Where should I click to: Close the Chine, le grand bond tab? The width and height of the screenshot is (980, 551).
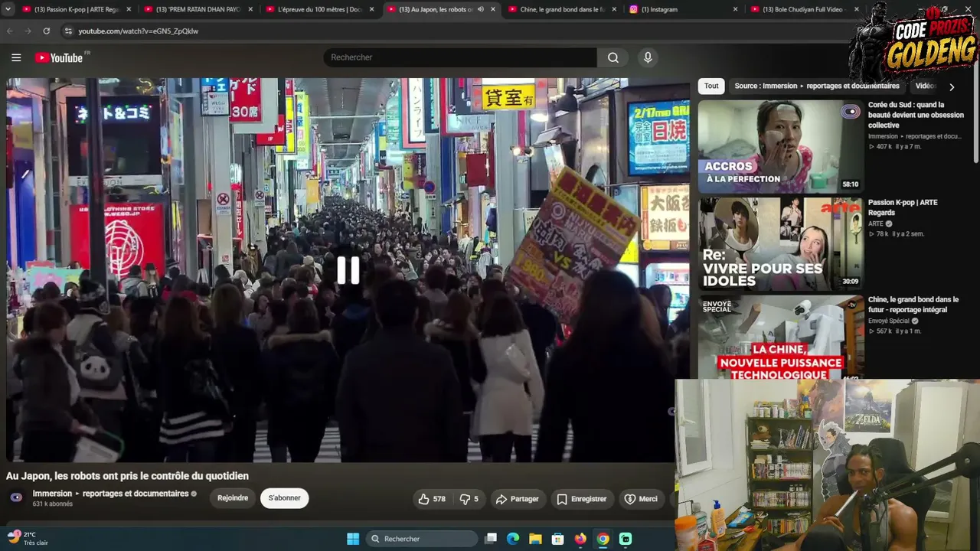click(x=614, y=9)
